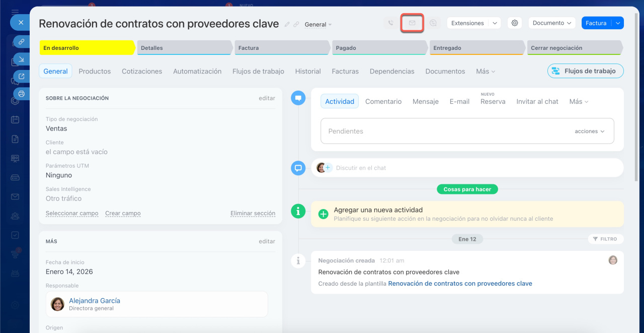Click the green plus icon to add an activity
Screen dimensions: 644x333
pyautogui.click(x=324, y=214)
